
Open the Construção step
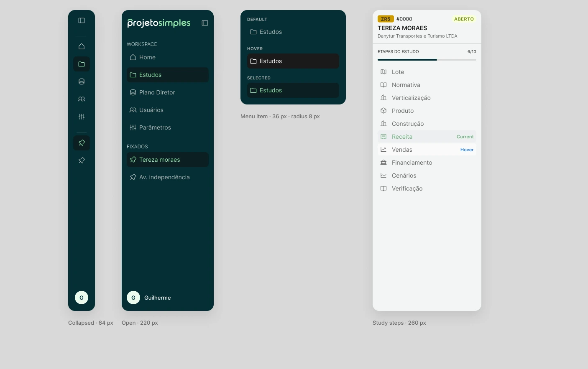pyautogui.click(x=427, y=124)
